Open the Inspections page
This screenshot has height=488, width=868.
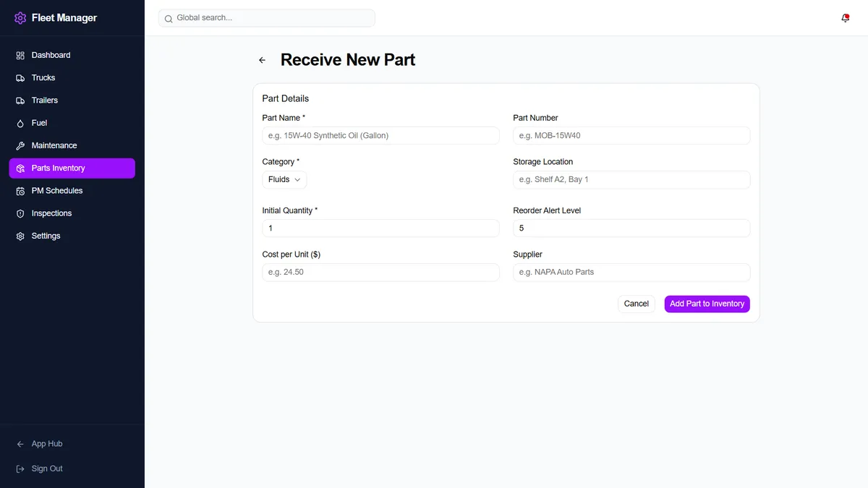72,213
